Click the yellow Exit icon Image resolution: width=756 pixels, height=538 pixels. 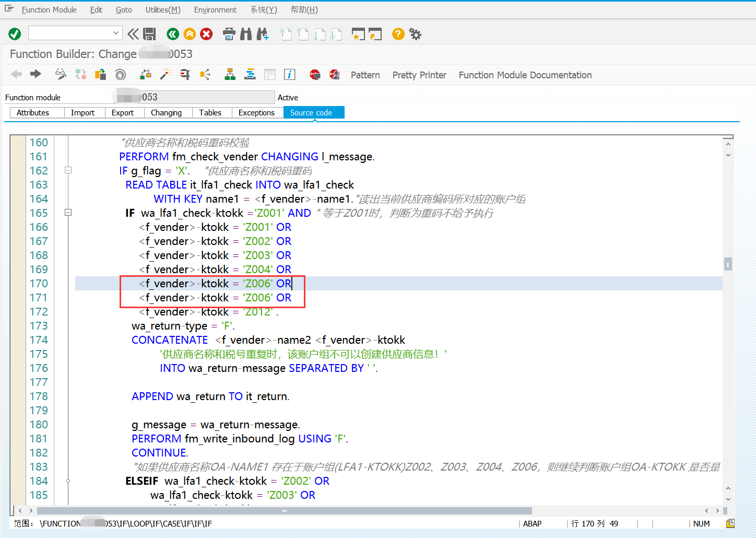(x=190, y=34)
